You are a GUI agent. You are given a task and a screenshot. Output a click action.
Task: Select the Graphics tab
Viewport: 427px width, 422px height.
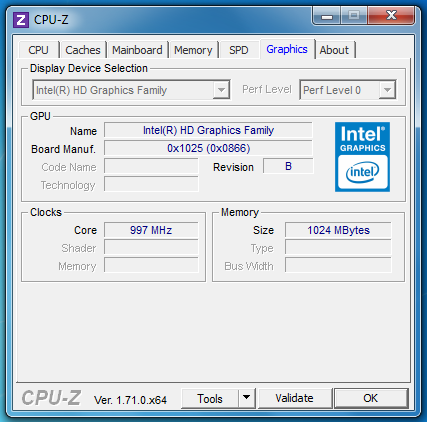click(287, 49)
